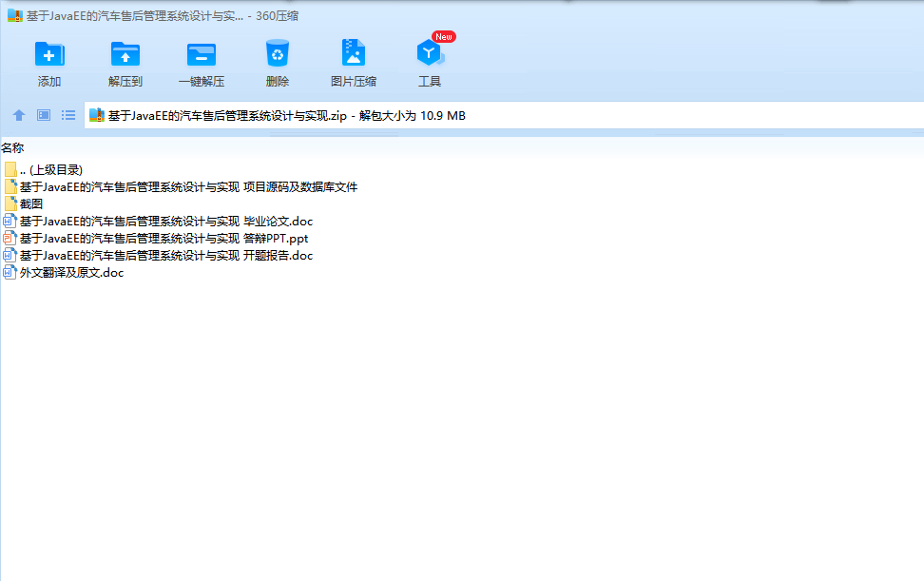Click the PowerPoint icon of 答辩PPT.ppt
The width and height of the screenshot is (924, 581).
10,238
